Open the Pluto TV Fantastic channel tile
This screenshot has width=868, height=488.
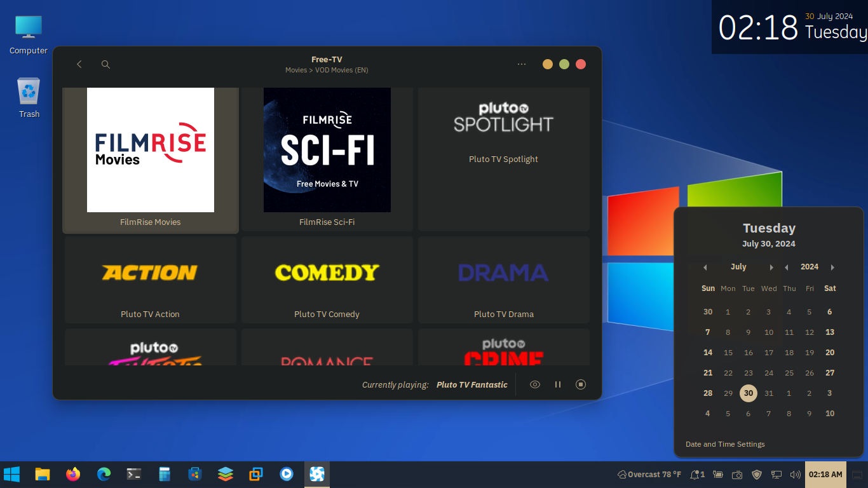pos(151,347)
